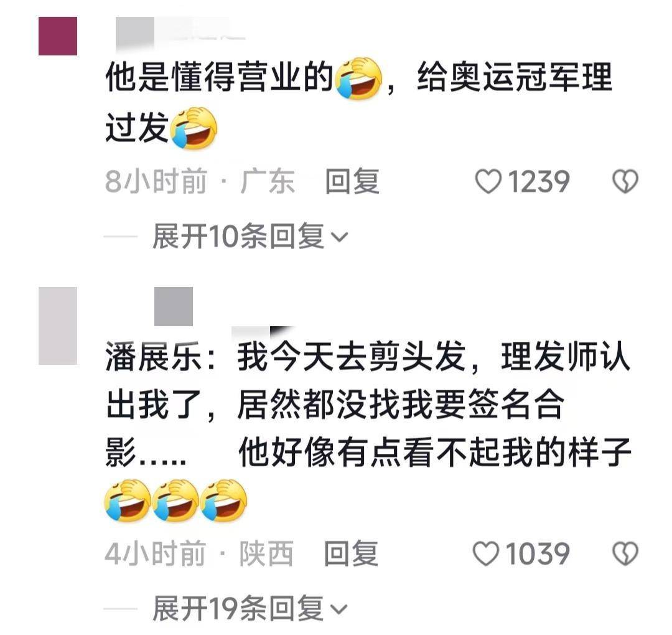Select the comment text starting 他是懂得营业的

[359, 102]
